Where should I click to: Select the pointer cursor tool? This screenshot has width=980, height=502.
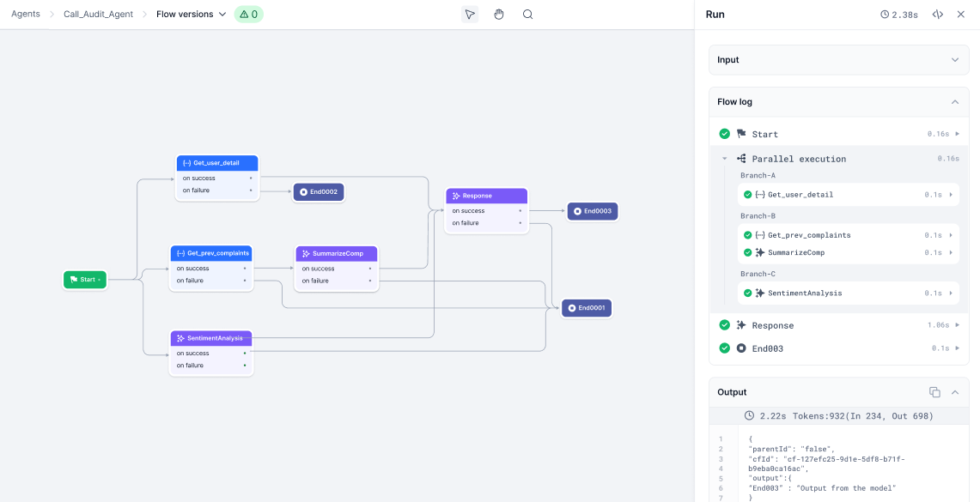469,15
